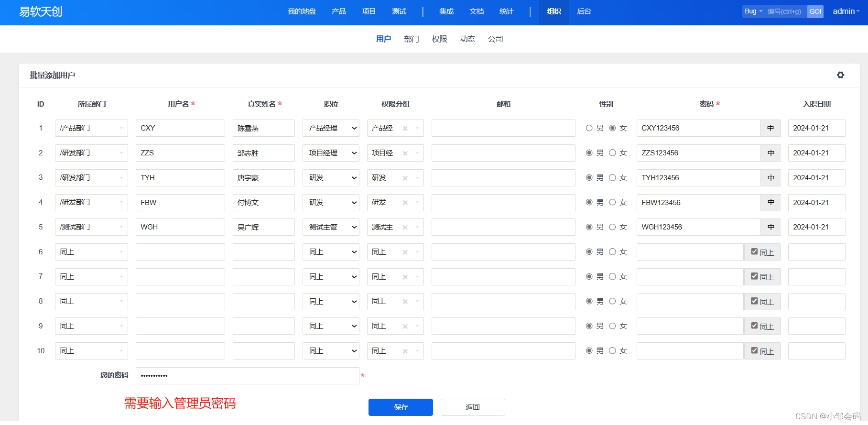The height and width of the screenshot is (425, 868).
Task: Click password strength indicator for TYH123456
Action: tap(770, 178)
